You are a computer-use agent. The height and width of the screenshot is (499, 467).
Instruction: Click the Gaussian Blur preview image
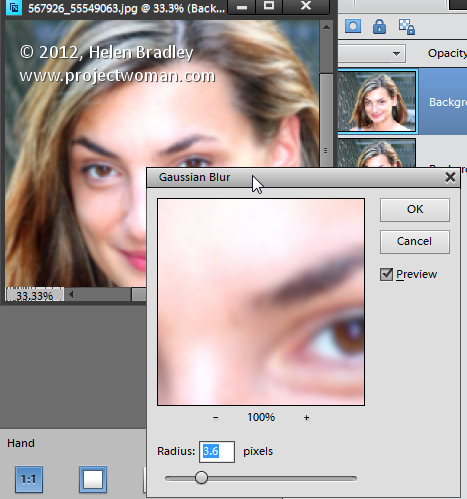pos(261,302)
